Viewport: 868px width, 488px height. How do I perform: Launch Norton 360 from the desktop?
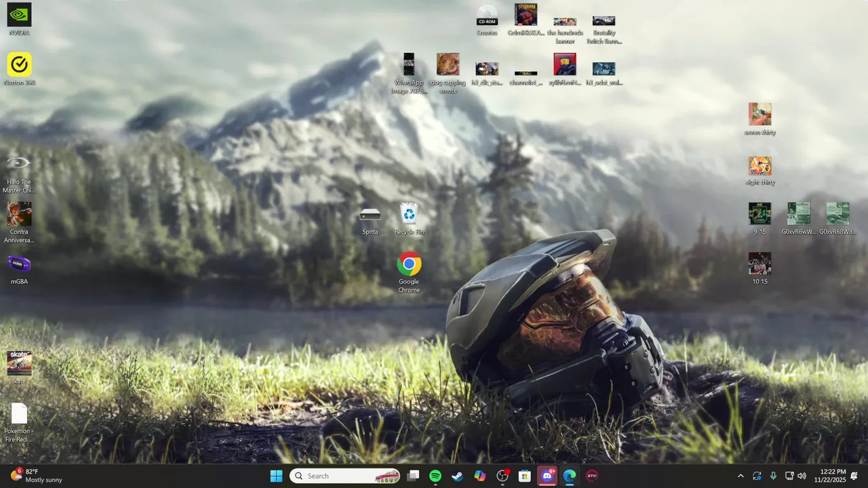[19, 68]
